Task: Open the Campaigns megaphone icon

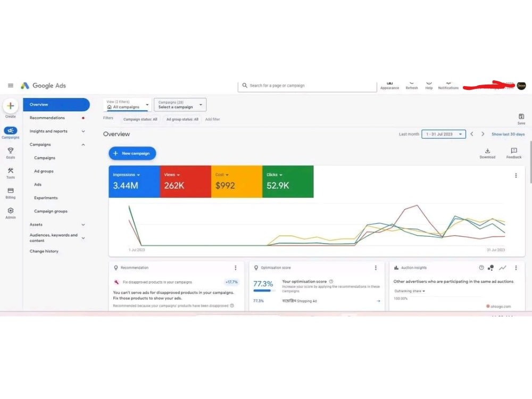Action: (11, 131)
